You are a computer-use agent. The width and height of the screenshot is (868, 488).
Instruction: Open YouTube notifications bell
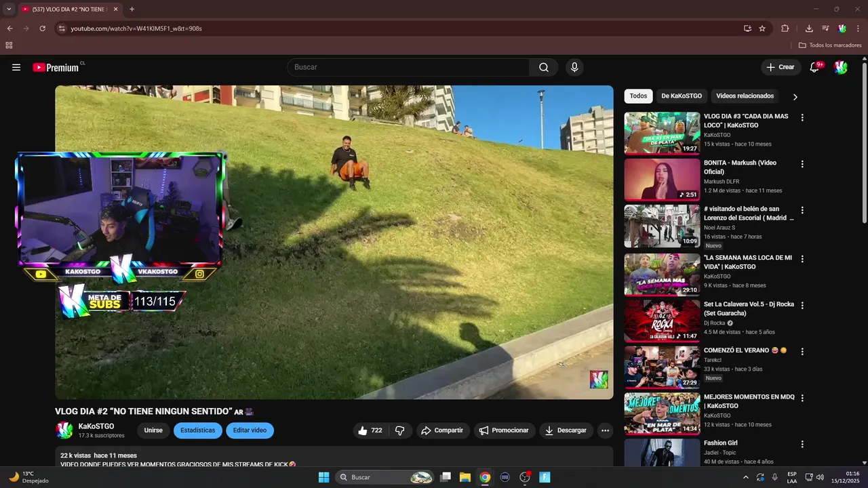click(815, 67)
